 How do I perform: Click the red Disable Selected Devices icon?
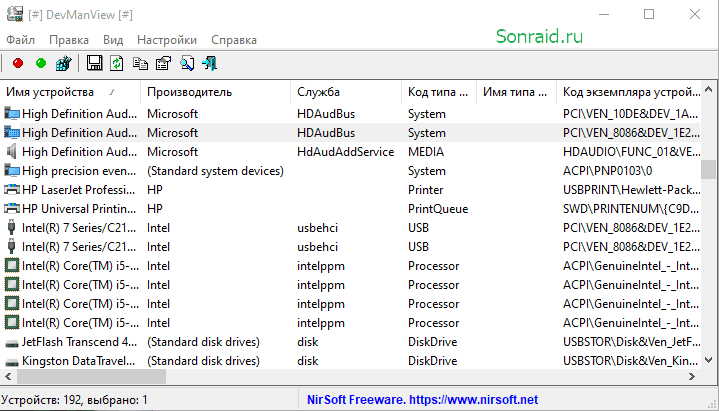point(18,63)
